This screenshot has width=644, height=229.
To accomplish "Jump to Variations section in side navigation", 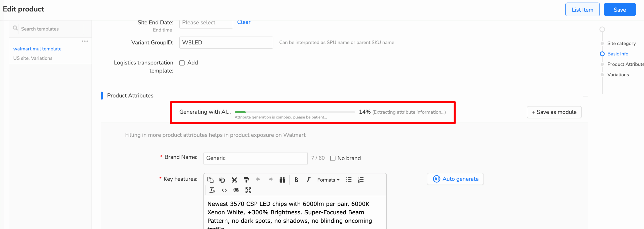I will [618, 75].
